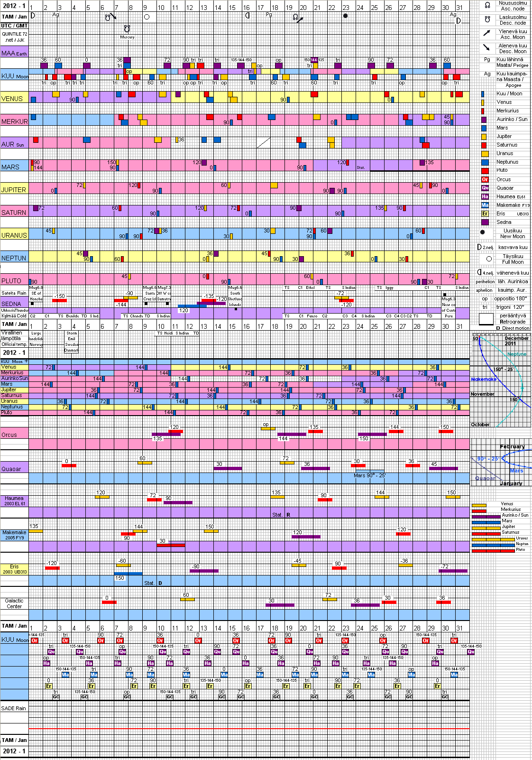Image resolution: width=532 pixels, height=760 pixels.
Task: Click the yellow Eris 'Er' legend icon
Action: tap(485, 213)
